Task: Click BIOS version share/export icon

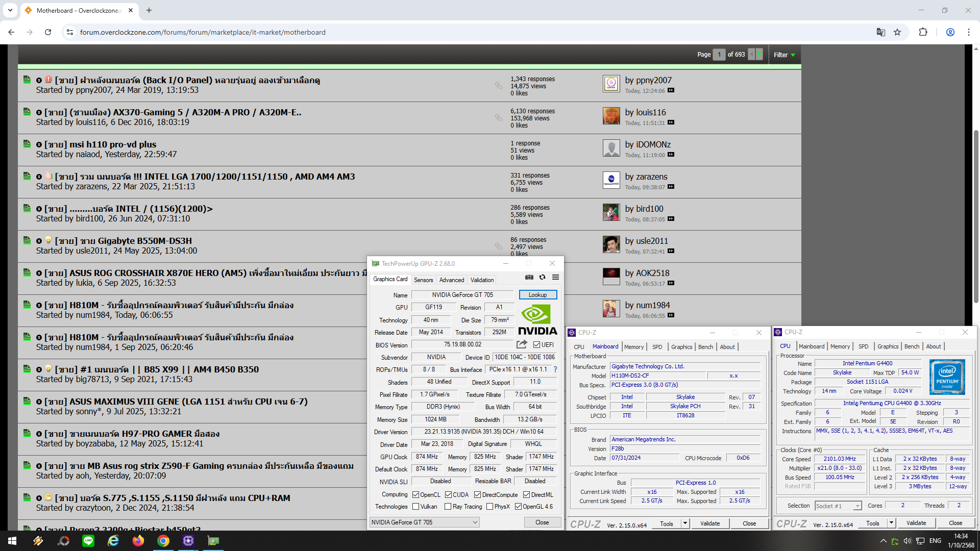Action: pyautogui.click(x=521, y=344)
